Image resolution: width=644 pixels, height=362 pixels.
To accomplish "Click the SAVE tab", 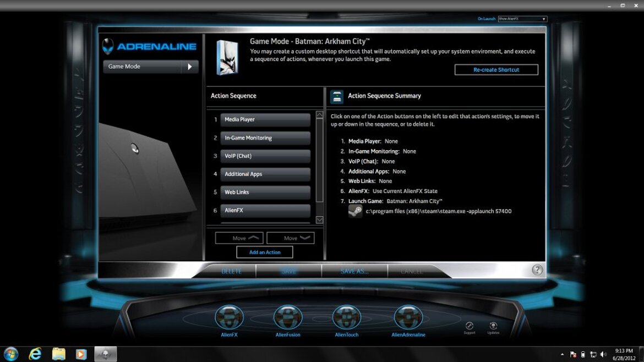I will (x=289, y=271).
